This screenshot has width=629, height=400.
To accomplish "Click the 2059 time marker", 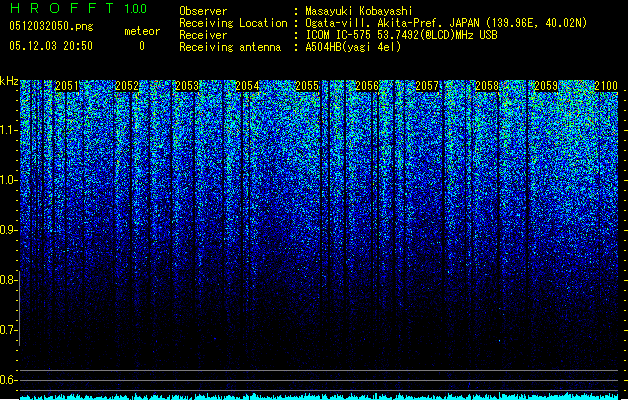I will 546,86.
